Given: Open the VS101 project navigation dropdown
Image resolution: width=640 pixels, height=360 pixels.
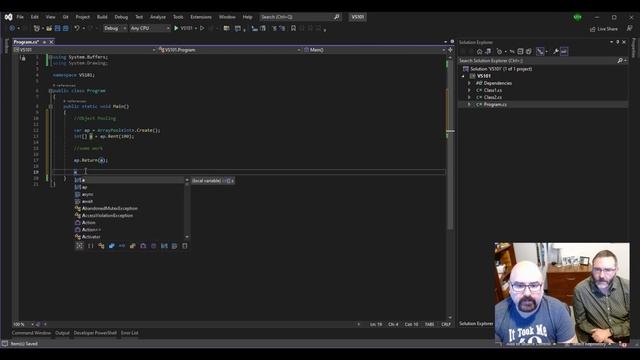Looking at the screenshot, I should pyautogui.click(x=85, y=50).
